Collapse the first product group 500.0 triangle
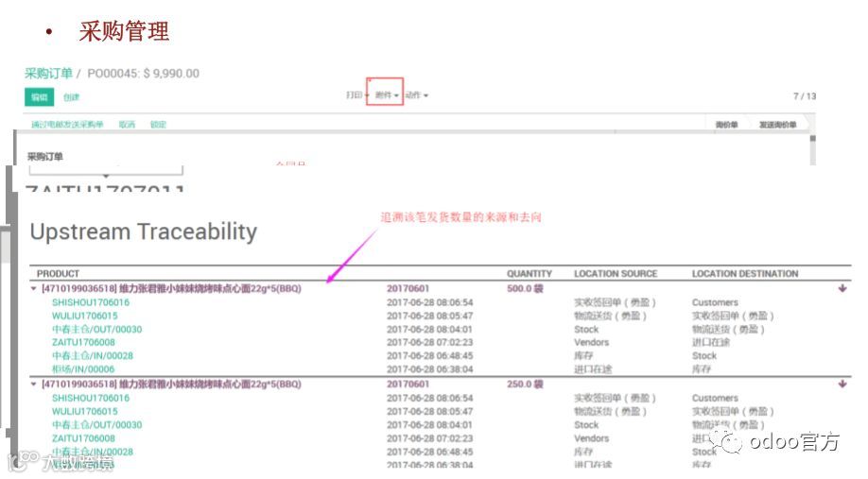This screenshot has height=479, width=868. coord(34,289)
